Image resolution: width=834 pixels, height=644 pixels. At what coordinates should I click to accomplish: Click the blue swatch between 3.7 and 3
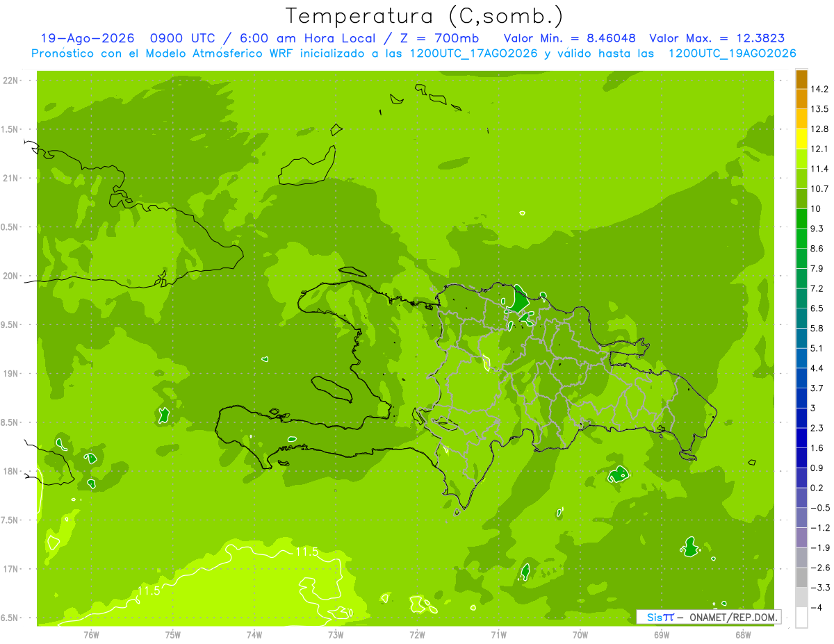[x=801, y=397]
